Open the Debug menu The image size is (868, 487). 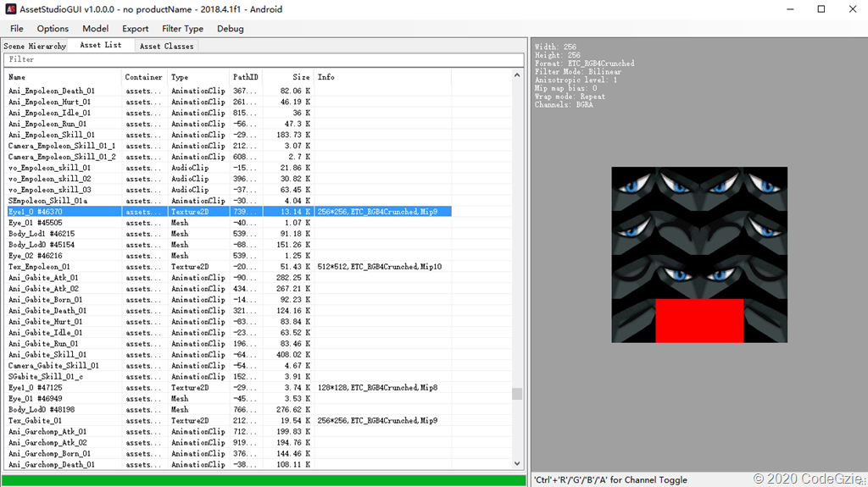point(231,29)
